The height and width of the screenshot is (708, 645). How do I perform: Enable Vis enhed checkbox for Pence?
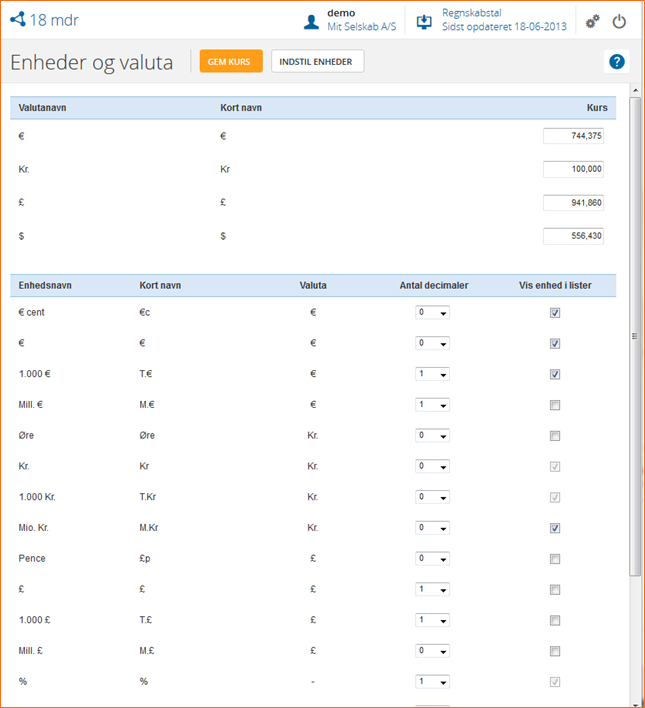pos(555,559)
